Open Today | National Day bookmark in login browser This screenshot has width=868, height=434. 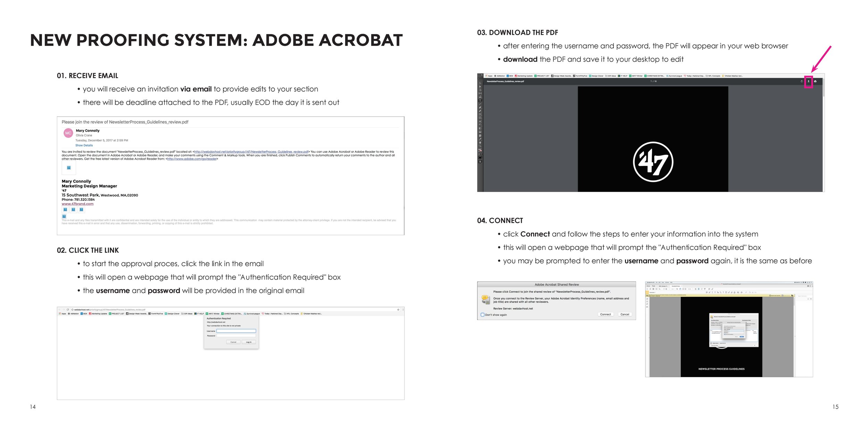[272, 314]
